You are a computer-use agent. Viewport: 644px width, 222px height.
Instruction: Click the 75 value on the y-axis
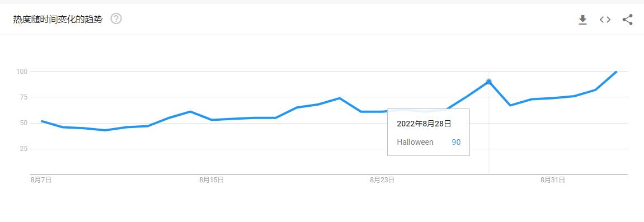click(x=23, y=97)
